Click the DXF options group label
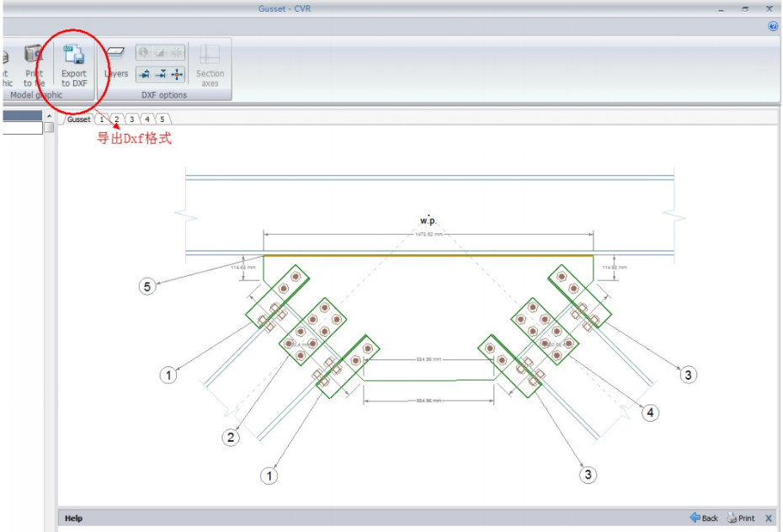 [x=164, y=95]
